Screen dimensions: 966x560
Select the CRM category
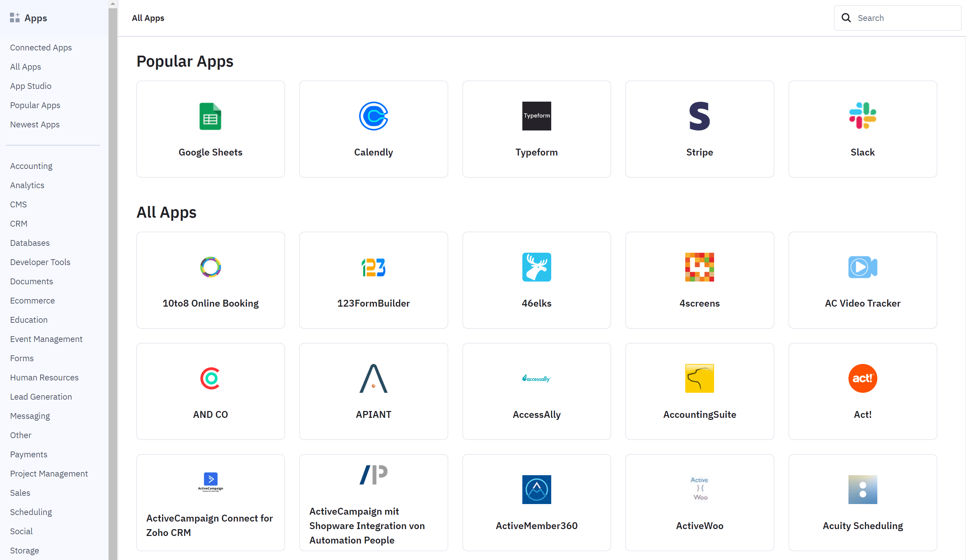[x=19, y=223]
